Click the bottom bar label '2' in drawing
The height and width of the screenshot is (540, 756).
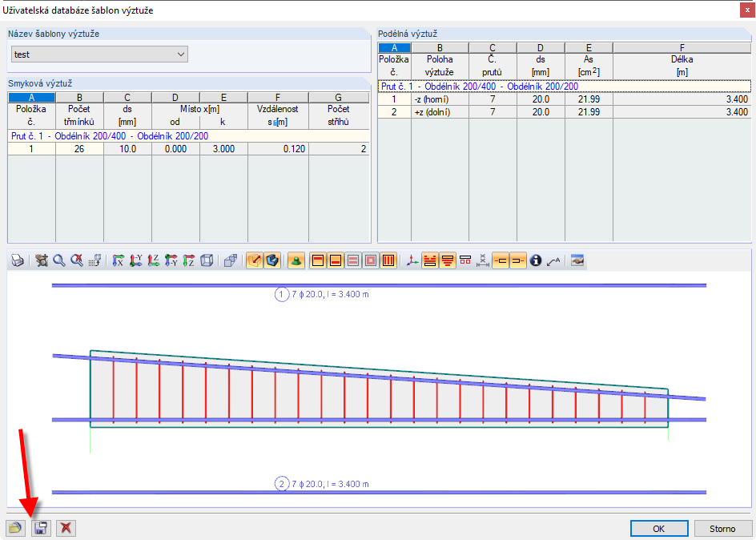click(x=282, y=484)
